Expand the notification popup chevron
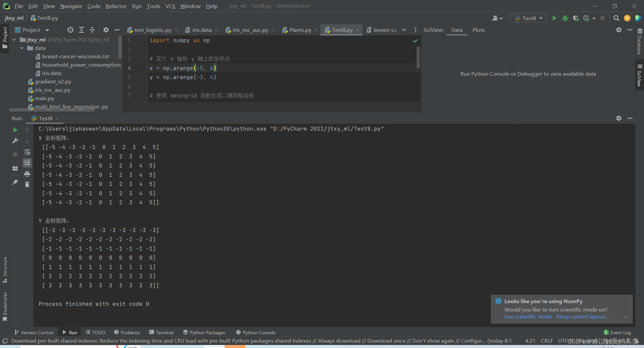Screen dimensions: 644x348 [x=626, y=317]
